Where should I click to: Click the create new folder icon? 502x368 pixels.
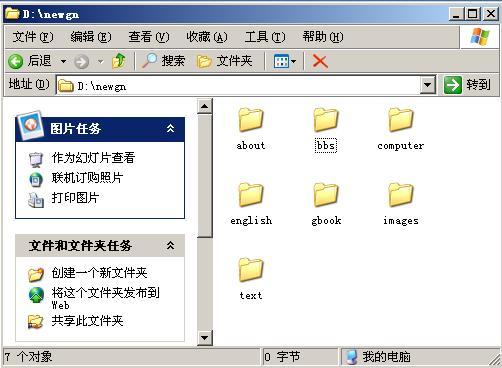[x=36, y=274]
